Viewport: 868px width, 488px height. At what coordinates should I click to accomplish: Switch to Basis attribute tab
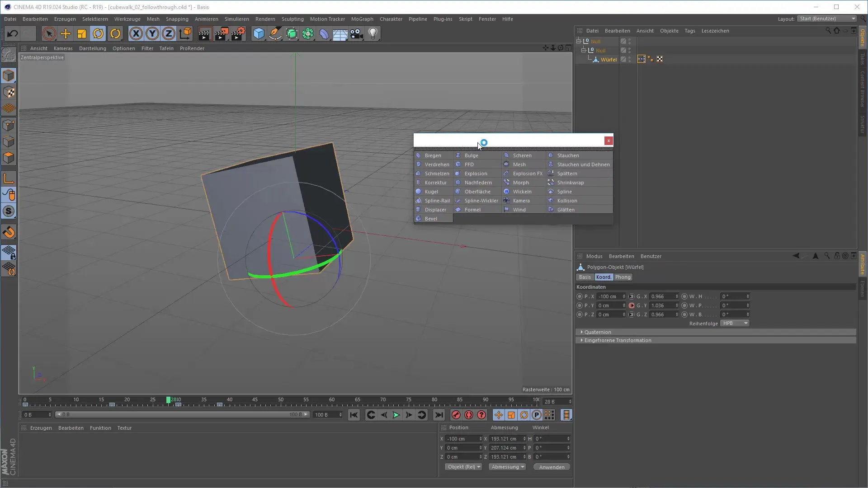pos(585,277)
